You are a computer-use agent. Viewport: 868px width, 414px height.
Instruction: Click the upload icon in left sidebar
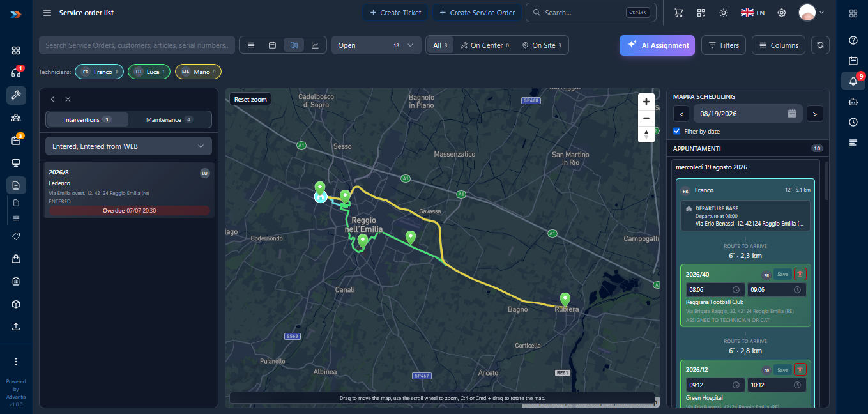16,326
